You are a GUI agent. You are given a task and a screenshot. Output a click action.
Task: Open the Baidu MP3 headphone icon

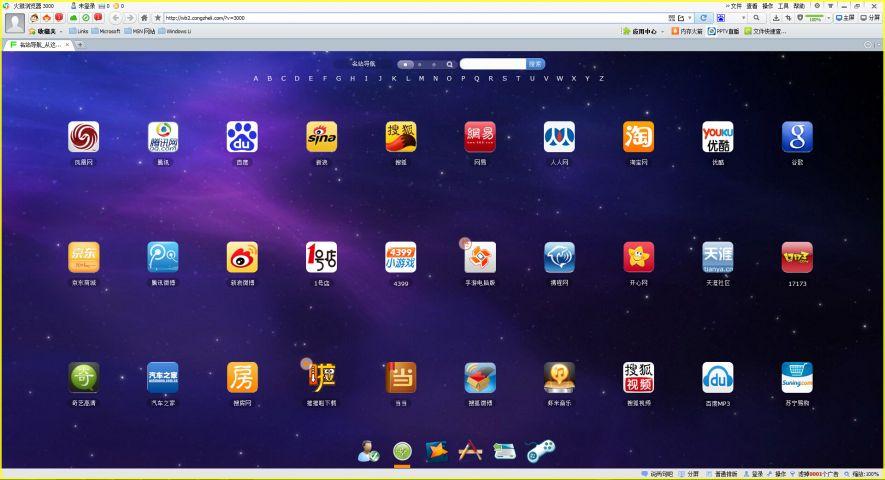pos(718,378)
